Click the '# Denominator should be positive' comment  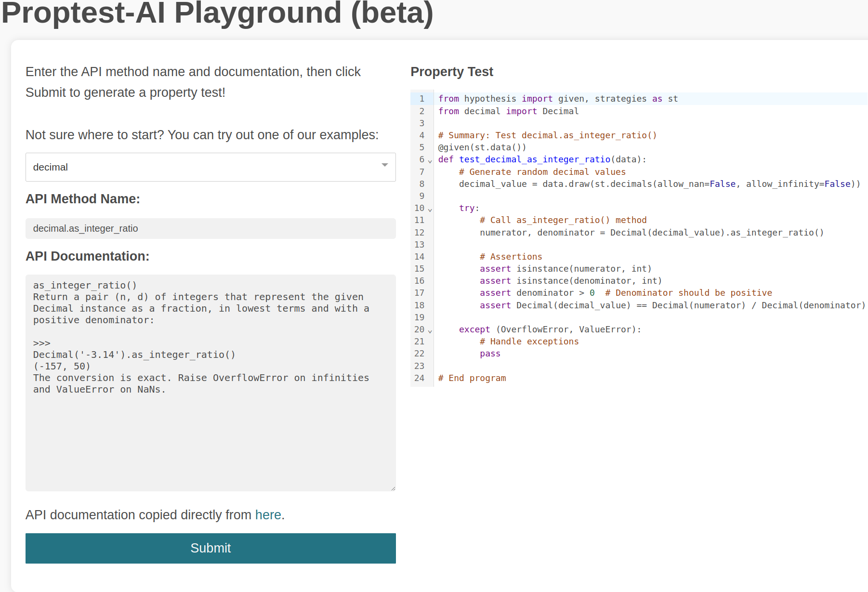(x=688, y=293)
